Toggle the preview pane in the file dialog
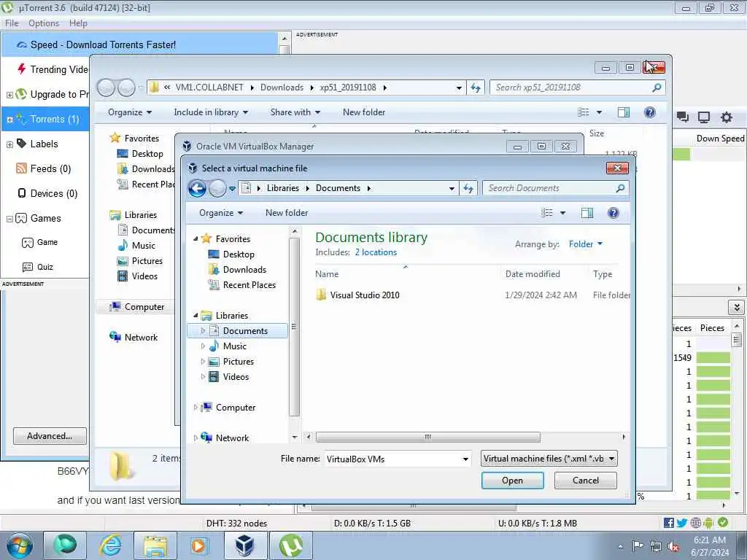Screen dimensions: 747x560 click(587, 213)
